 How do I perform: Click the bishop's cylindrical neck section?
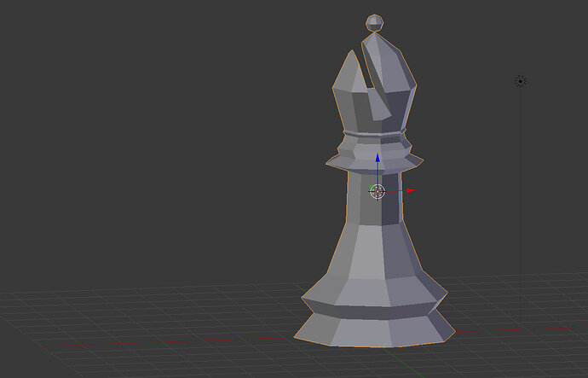[x=373, y=198]
